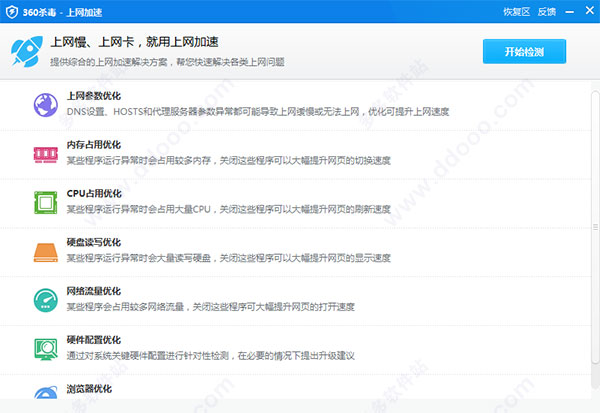
Task: Select the purple globe network parameter icon
Action: 46,105
